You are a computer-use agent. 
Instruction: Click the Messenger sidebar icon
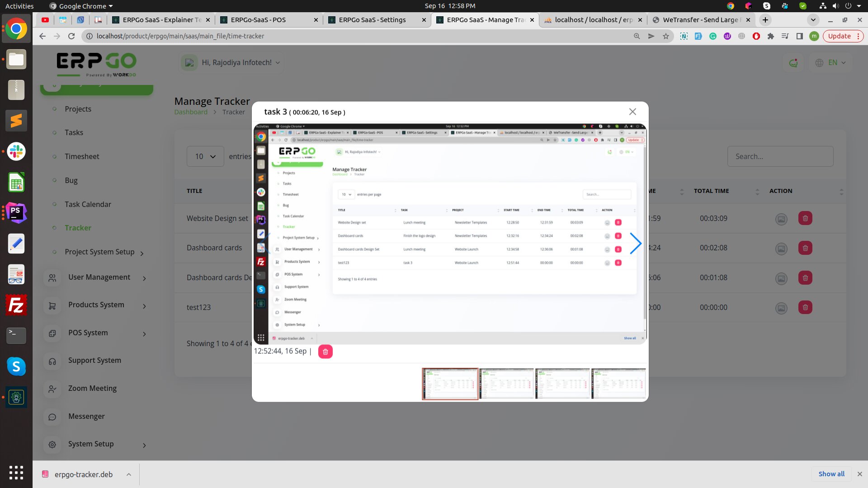[52, 417]
